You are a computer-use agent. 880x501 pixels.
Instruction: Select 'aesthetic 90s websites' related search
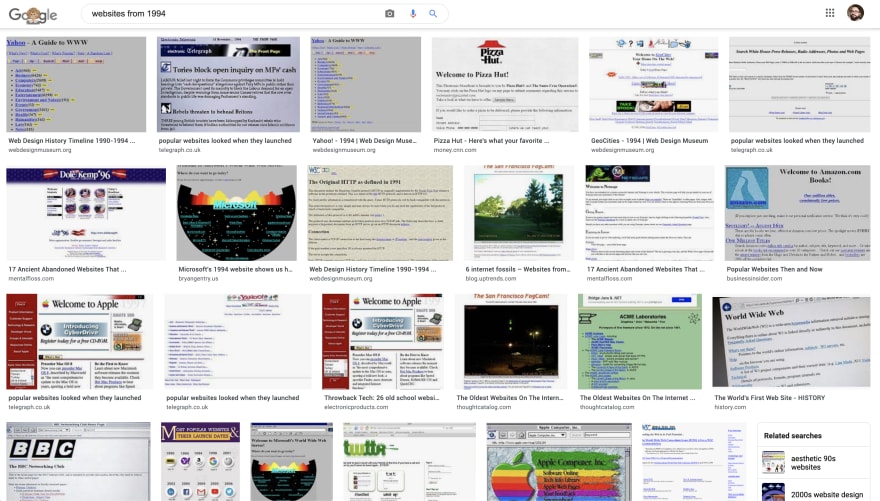click(814, 462)
